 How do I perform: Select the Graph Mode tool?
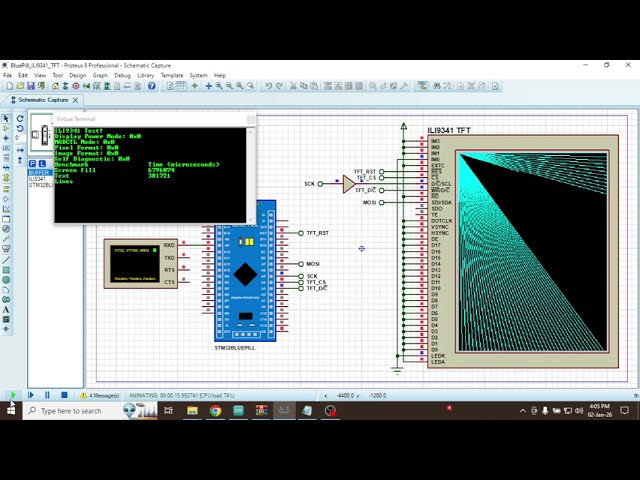pos(6,209)
